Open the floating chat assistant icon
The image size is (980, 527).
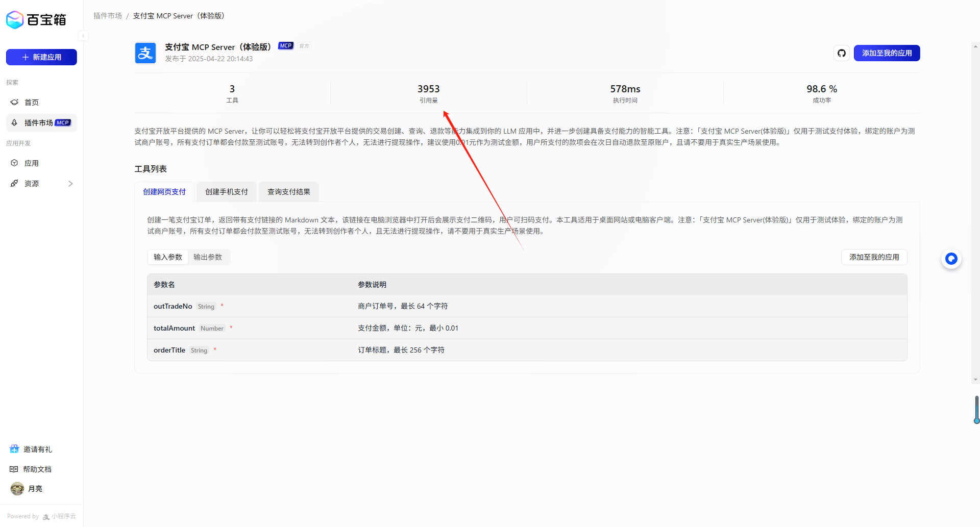[951, 259]
